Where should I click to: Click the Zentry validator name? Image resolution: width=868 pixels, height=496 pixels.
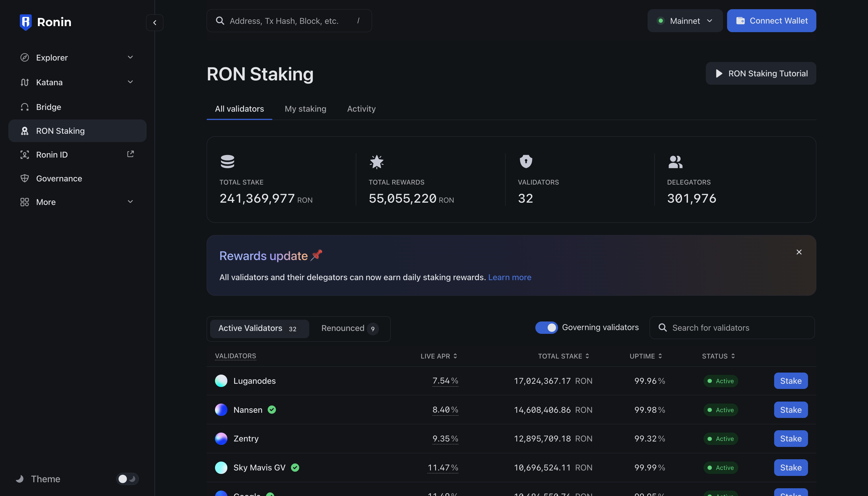click(x=246, y=439)
